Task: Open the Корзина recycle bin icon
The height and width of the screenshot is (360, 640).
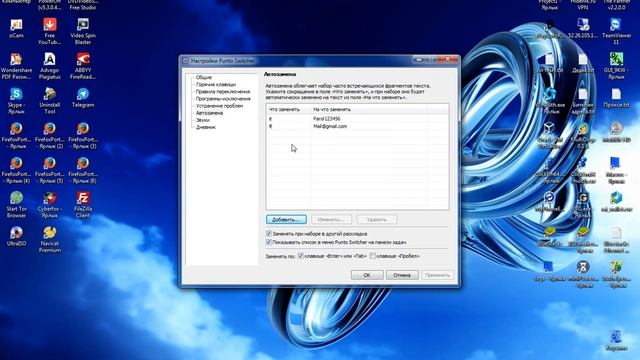Action: (616, 341)
